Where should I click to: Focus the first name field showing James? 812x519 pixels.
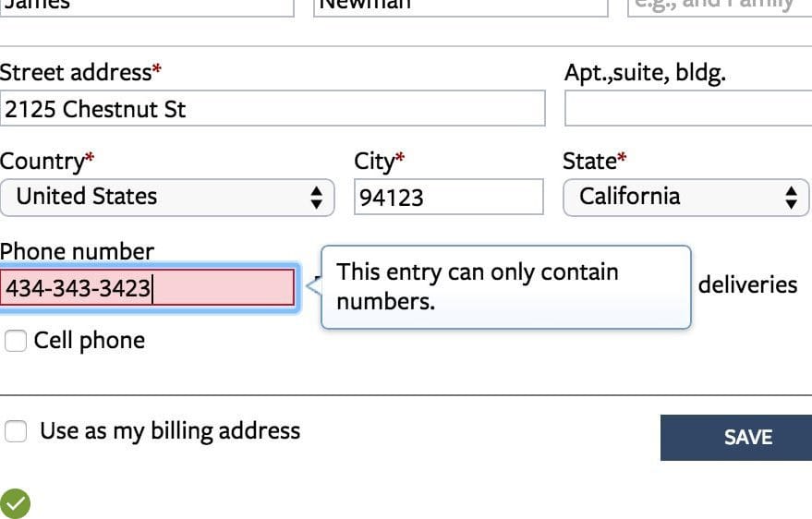pos(146,6)
